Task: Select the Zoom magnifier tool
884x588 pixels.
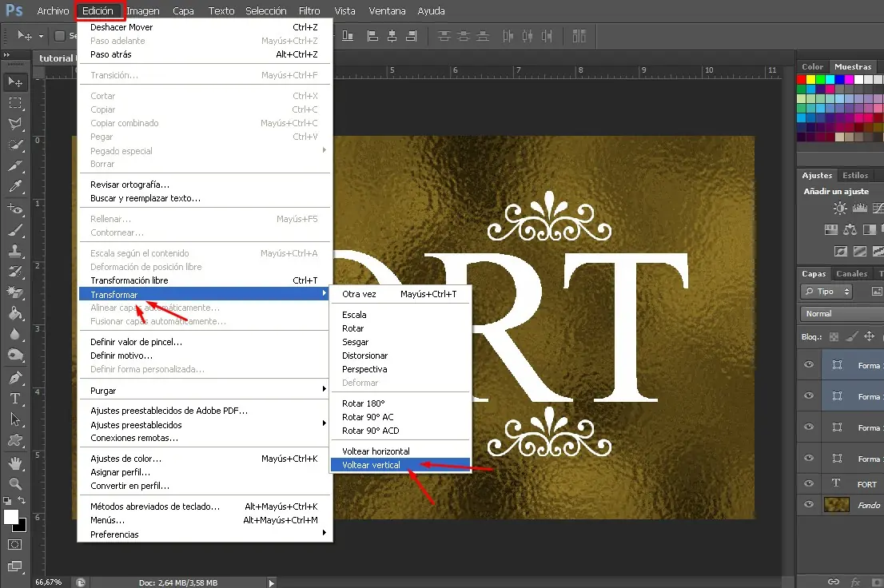Action: tap(15, 483)
